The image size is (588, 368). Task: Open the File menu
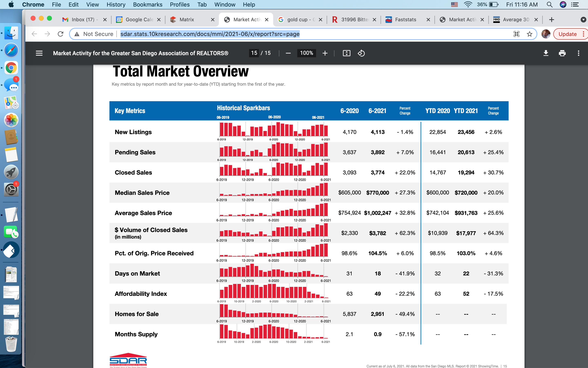pyautogui.click(x=56, y=5)
